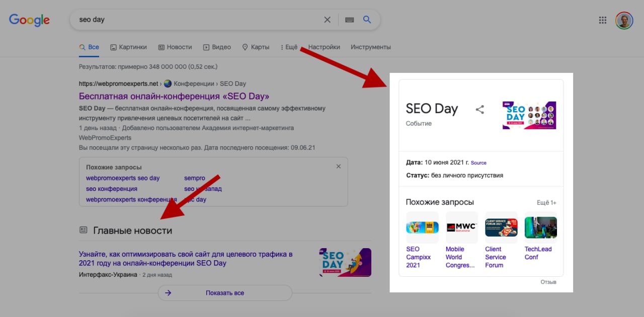The image size is (644, 317).
Task: Click the Google logo
Action: [29, 20]
